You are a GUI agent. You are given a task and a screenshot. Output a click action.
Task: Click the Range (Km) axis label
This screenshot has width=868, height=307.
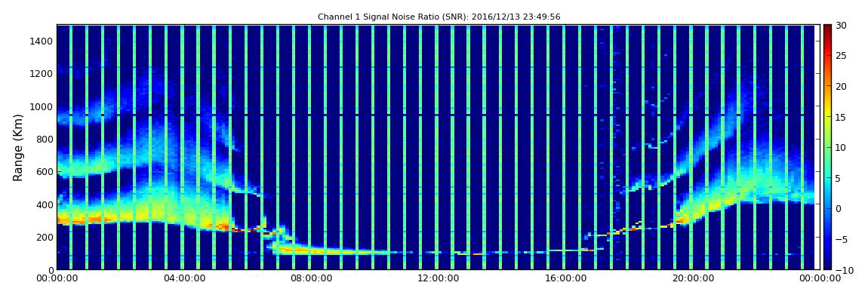click(x=18, y=146)
